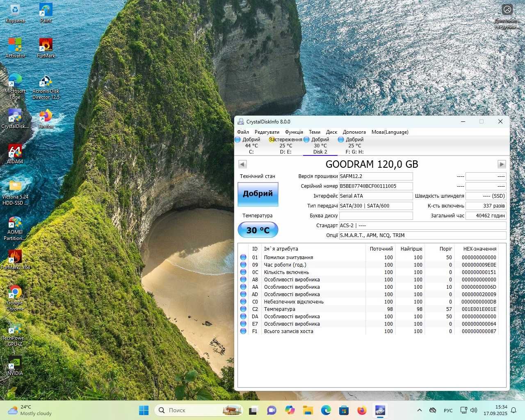Open the notification bell in the taskbar
The image size is (525, 420).
[514, 410]
